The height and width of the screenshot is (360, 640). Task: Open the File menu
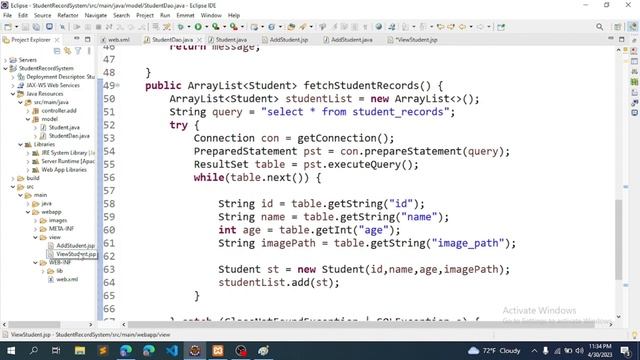(x=7, y=15)
